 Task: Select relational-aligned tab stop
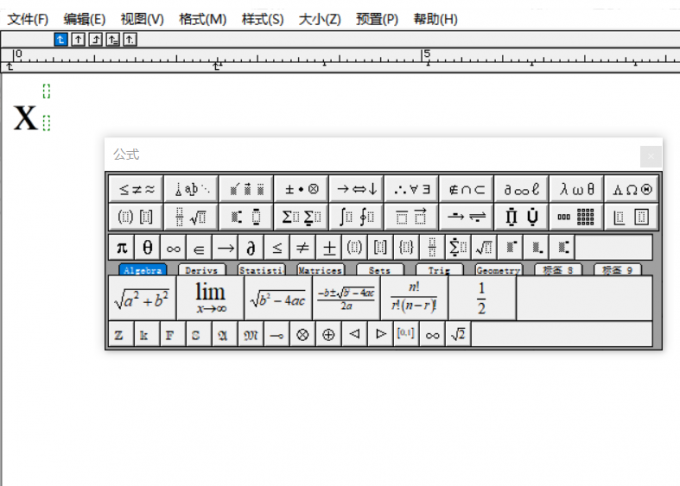click(x=113, y=39)
